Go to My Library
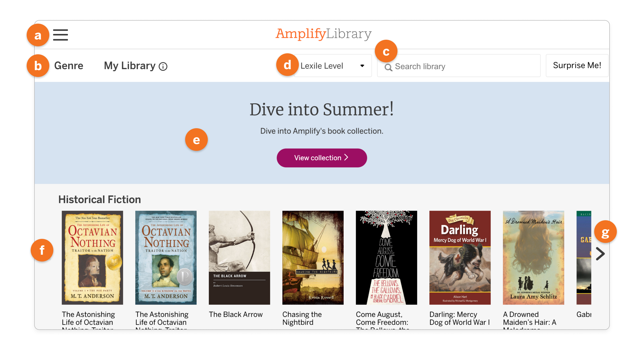This screenshot has width=644, height=350. 130,66
